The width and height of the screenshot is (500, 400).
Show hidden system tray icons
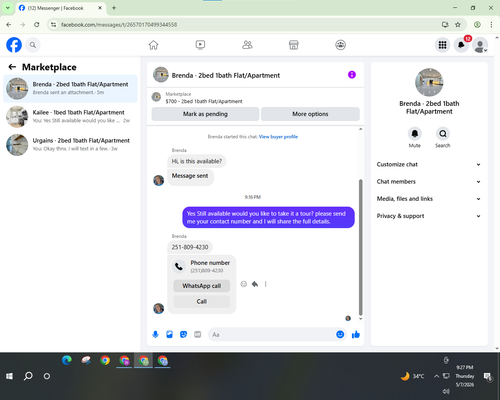(436, 376)
